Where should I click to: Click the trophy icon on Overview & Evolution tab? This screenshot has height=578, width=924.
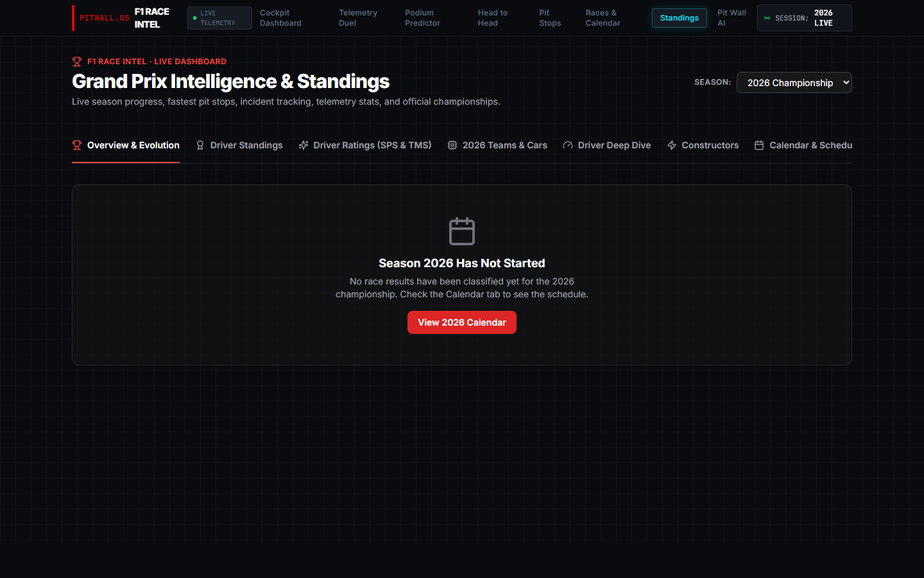(x=77, y=145)
